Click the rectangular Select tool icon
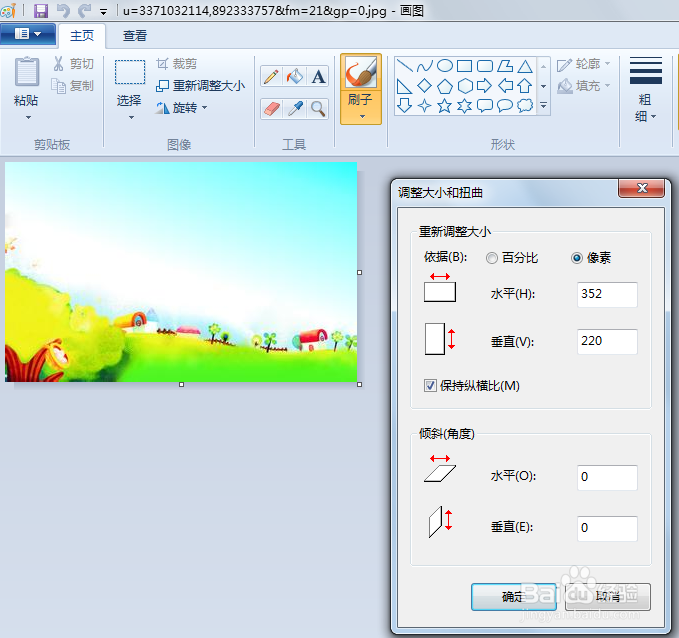This screenshot has height=638, width=679. point(129,72)
